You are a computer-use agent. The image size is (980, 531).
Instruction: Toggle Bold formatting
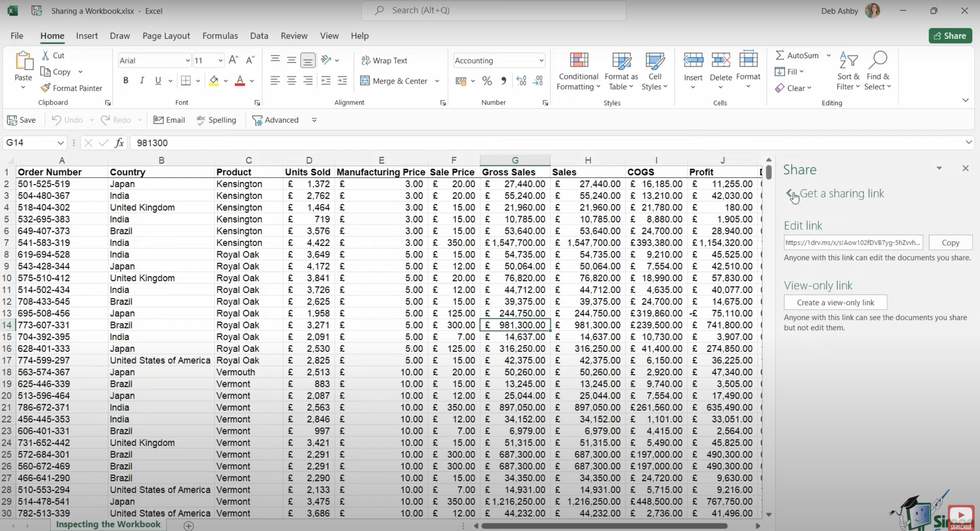pyautogui.click(x=126, y=80)
